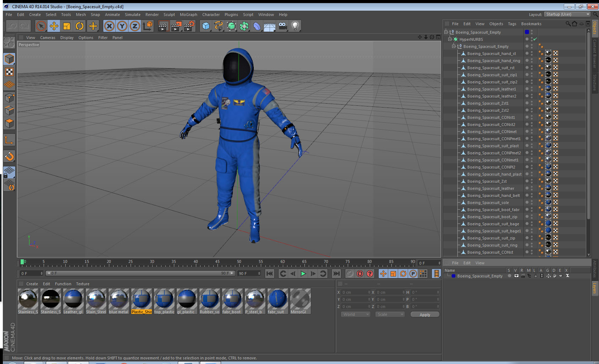599x364 pixels.
Task: Open material manager Texture menu
Action: [x=83, y=284]
